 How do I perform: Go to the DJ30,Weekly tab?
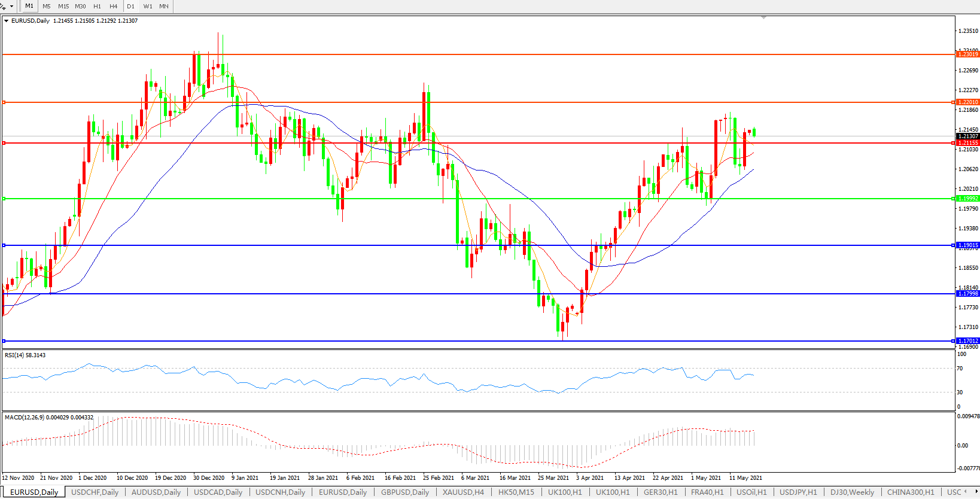(x=852, y=492)
